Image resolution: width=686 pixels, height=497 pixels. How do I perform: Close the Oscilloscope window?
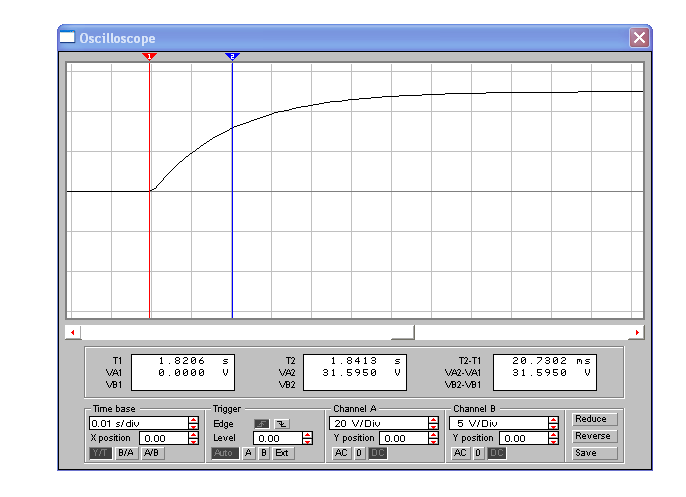click(639, 38)
